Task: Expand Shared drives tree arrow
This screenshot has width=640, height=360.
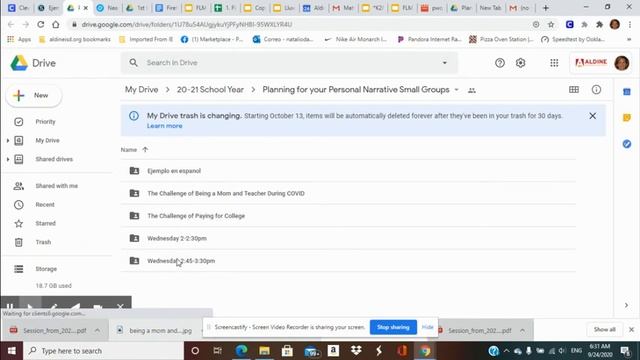Action: (x=7, y=159)
